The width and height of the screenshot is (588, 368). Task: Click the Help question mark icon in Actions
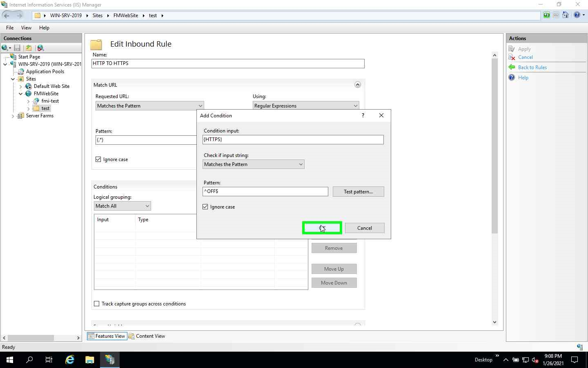pos(512,78)
